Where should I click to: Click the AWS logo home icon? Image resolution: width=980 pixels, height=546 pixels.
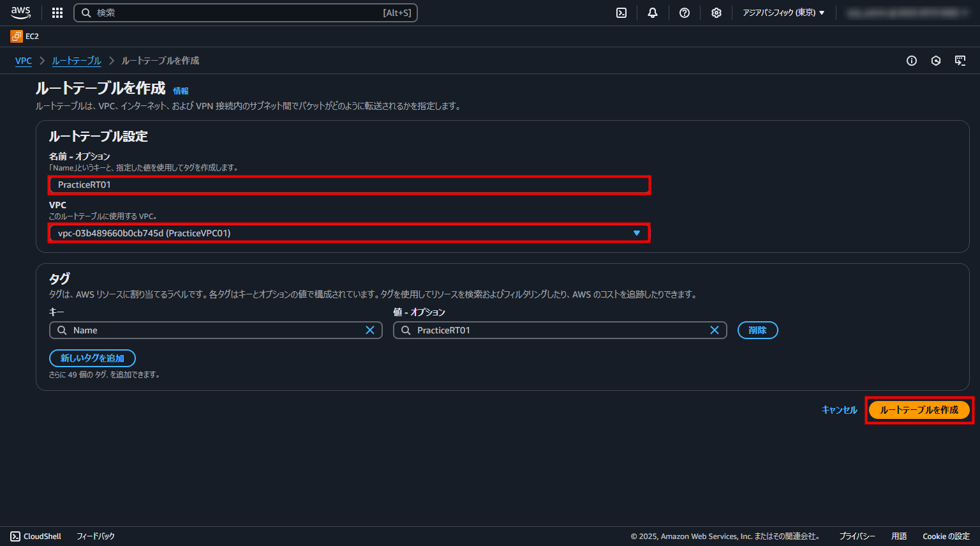pyautogui.click(x=20, y=13)
